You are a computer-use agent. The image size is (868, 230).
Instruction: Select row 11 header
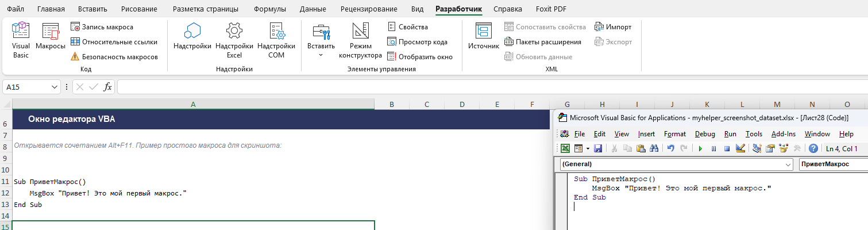(x=6, y=181)
